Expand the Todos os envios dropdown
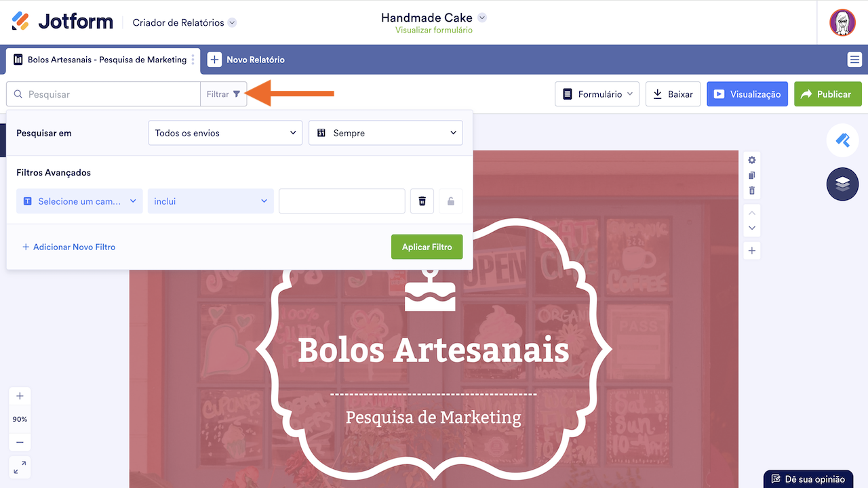The width and height of the screenshot is (868, 488). coord(225,133)
